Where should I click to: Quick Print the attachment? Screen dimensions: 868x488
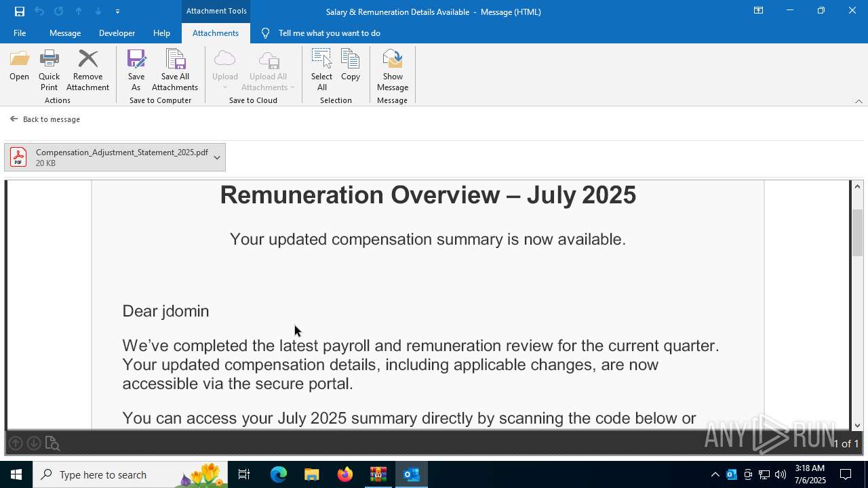[x=49, y=70]
